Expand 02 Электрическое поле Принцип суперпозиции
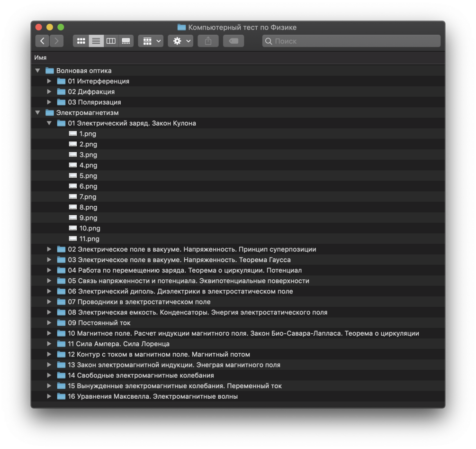 click(49, 249)
